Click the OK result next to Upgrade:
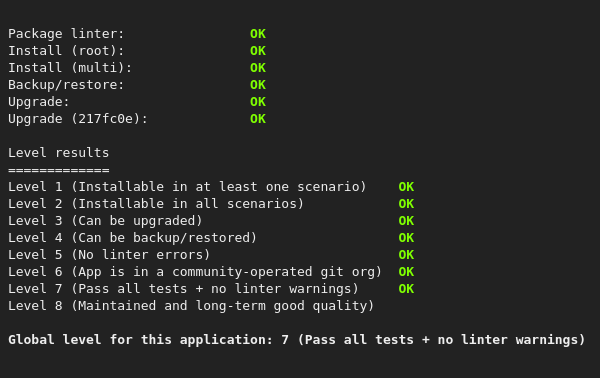The width and height of the screenshot is (600, 378). click(258, 102)
